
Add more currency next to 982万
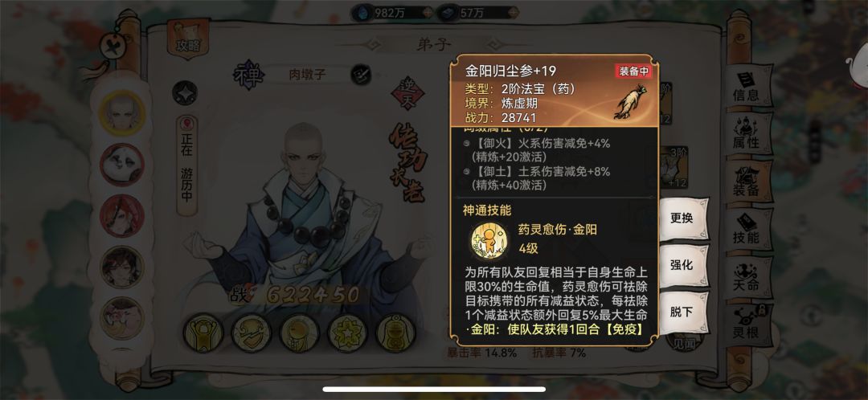[x=428, y=12]
